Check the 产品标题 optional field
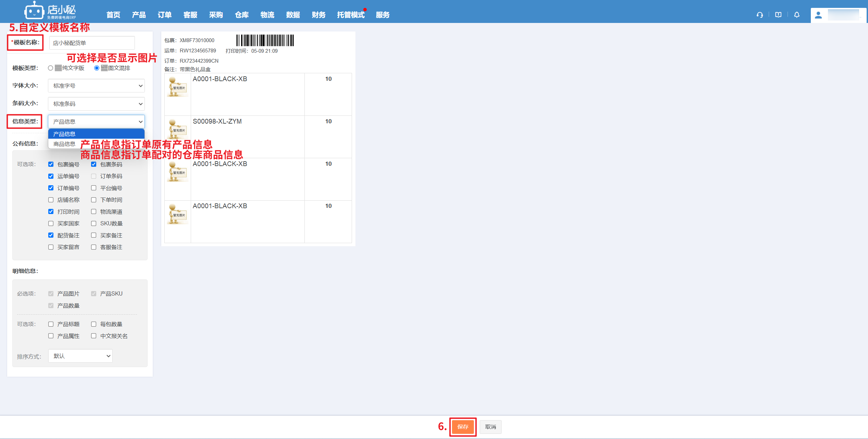 coord(51,324)
